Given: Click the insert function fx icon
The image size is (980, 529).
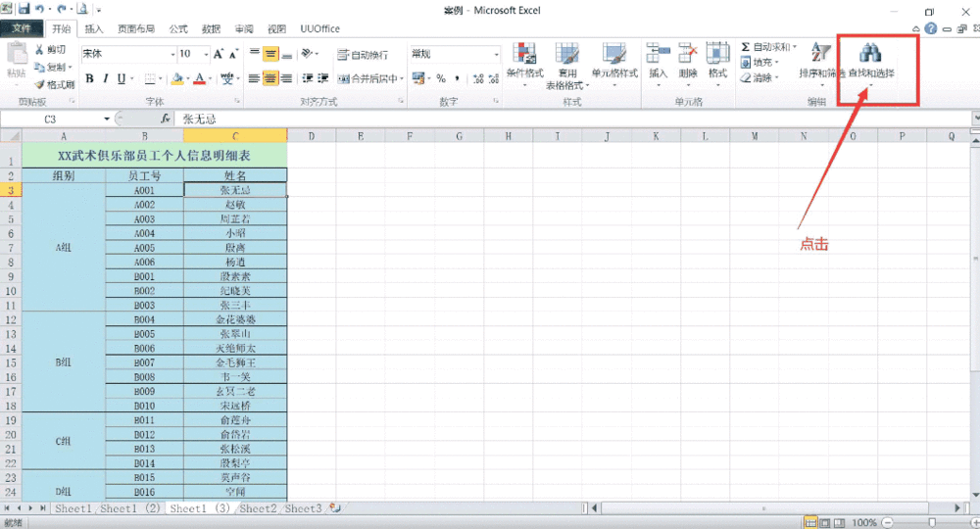Looking at the screenshot, I should click(x=166, y=119).
